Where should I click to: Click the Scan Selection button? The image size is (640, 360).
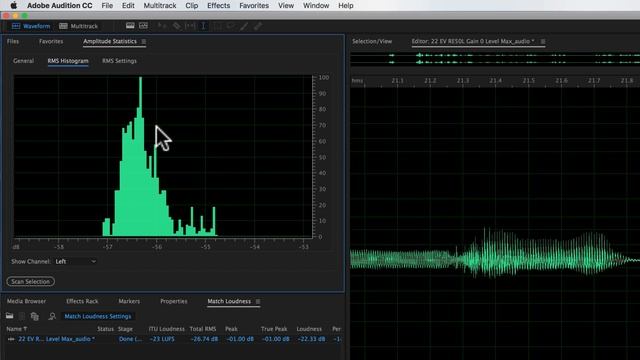(31, 281)
